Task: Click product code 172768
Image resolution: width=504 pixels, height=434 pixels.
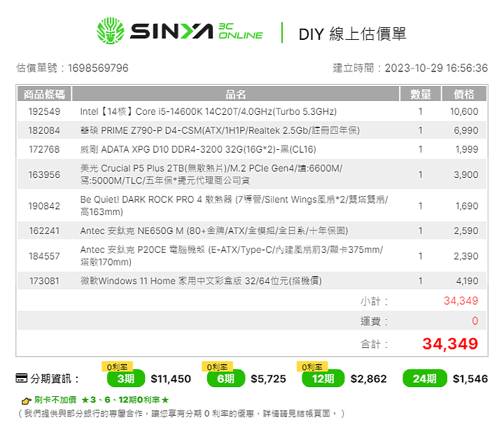Action: coord(44,150)
